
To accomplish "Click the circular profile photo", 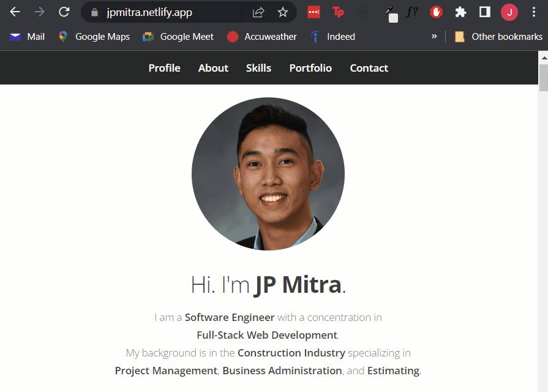I will (268, 174).
